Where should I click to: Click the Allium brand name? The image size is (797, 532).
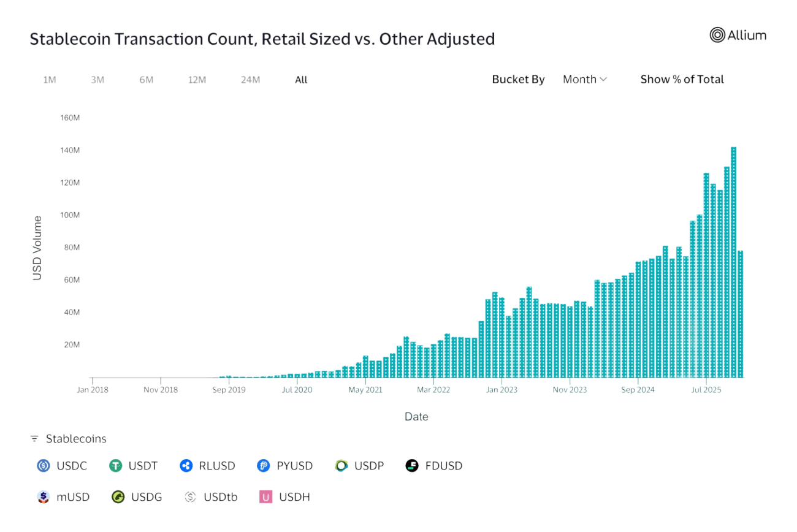(x=747, y=35)
